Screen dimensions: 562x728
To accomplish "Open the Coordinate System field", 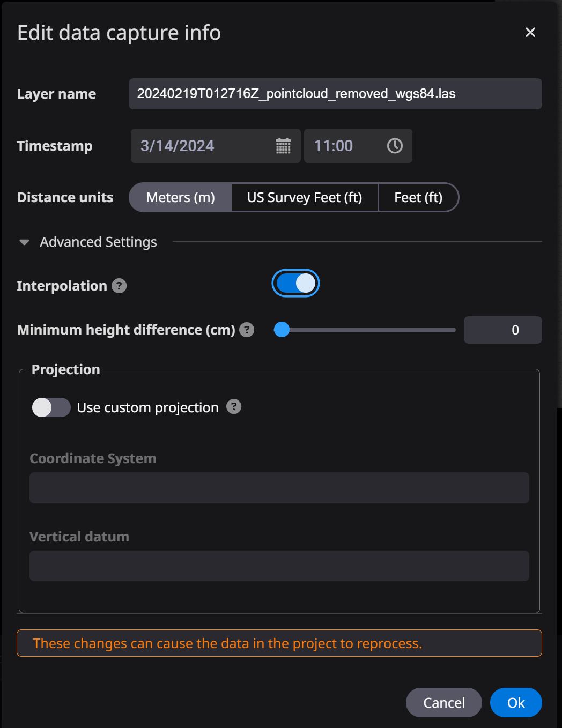I will coord(279,488).
